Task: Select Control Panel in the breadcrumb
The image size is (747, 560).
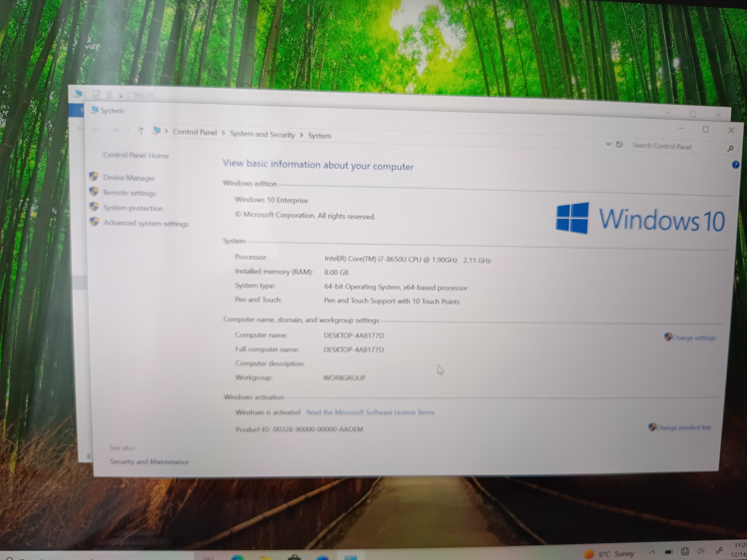Action: coord(195,132)
